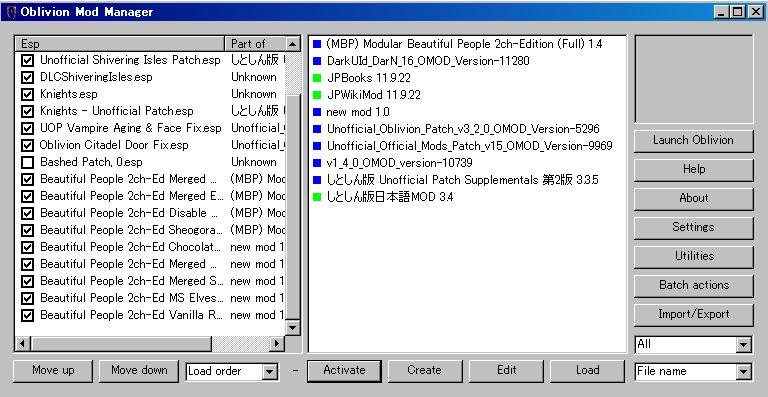The height and width of the screenshot is (397, 768).
Task: Click the blue square beside v1_4_0_OMOD_version-10739
Action: point(317,163)
